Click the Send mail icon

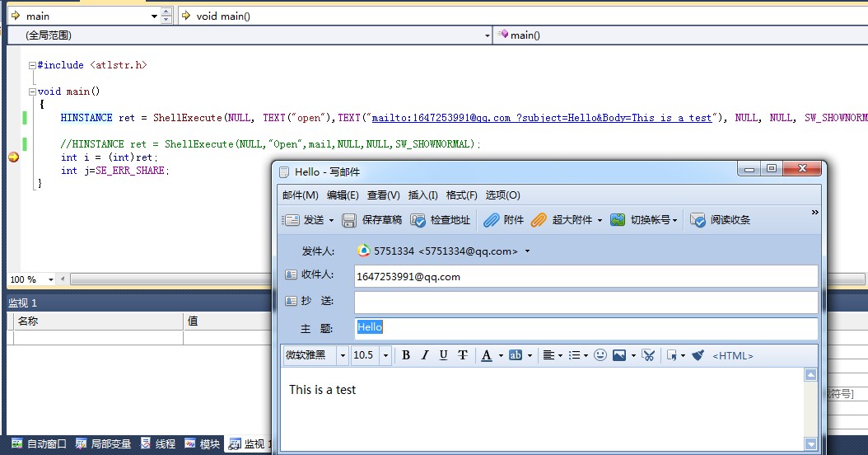[x=291, y=220]
